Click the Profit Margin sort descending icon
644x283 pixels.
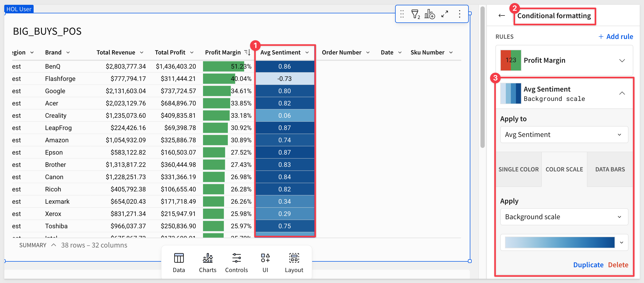point(247,52)
